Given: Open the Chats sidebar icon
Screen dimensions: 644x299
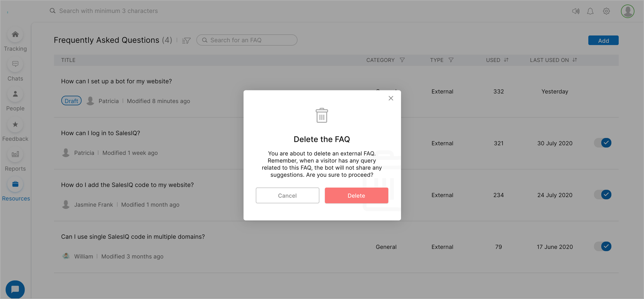Looking at the screenshot, I should tap(15, 64).
